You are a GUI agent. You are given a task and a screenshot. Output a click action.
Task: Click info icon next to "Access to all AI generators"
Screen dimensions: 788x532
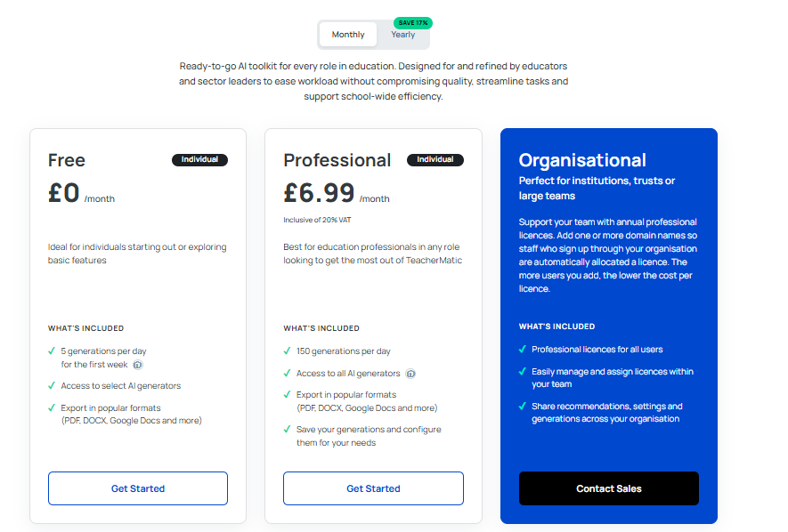pos(410,374)
